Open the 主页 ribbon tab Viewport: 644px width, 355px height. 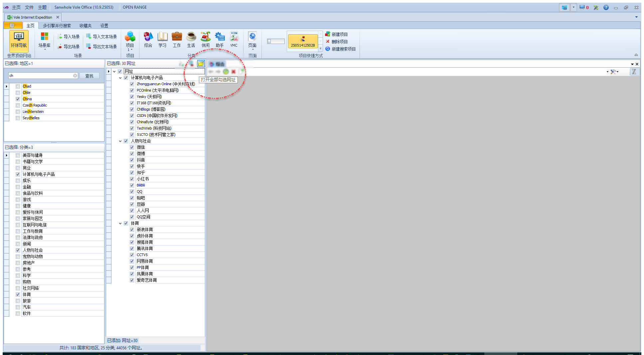[x=30, y=26]
